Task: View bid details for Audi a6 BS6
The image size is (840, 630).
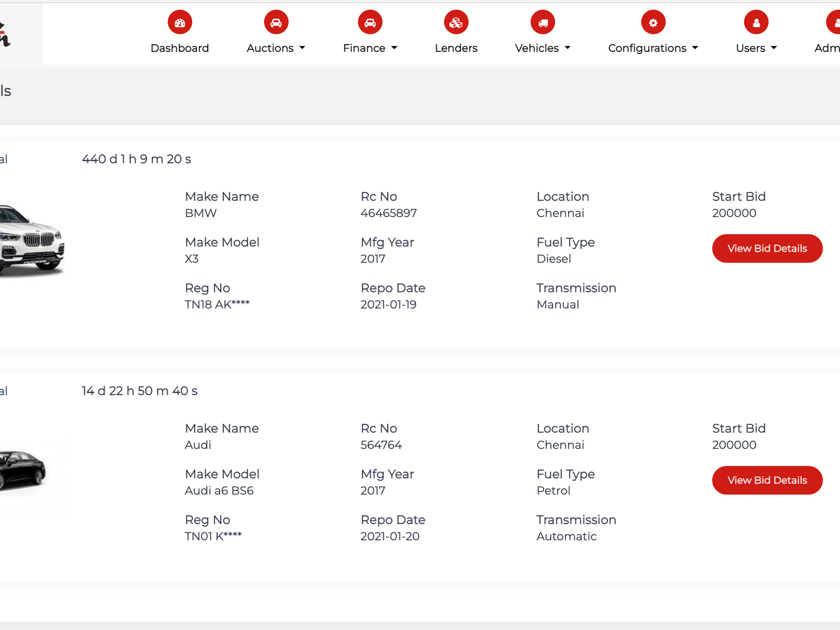Action: tap(767, 480)
